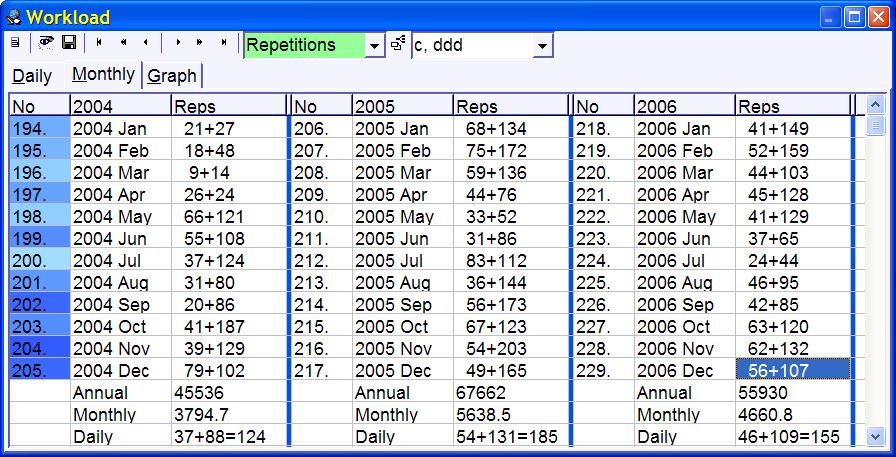Minimize the Workload window
The width and height of the screenshot is (896, 457).
coord(831,17)
